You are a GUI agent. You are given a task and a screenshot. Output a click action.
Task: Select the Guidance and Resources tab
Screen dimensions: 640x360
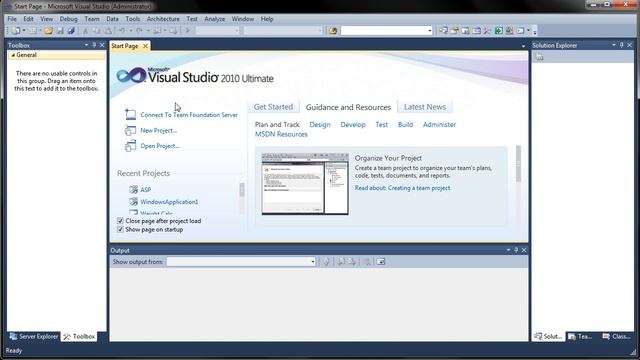pos(348,107)
